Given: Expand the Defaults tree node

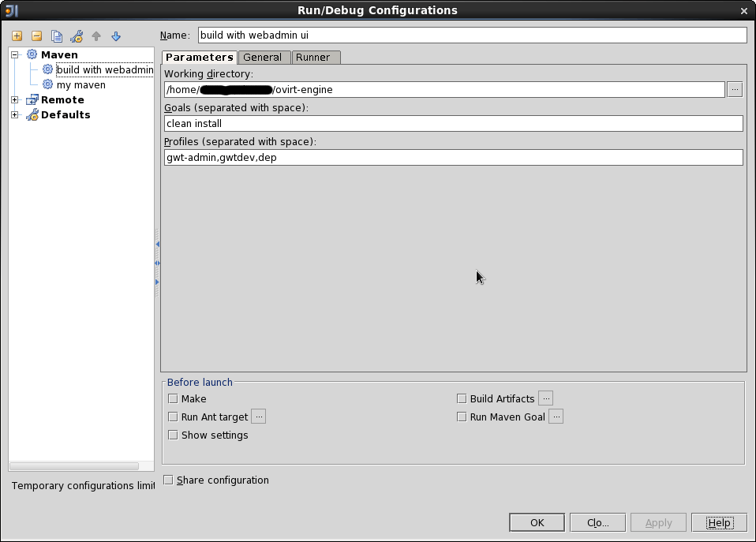Looking at the screenshot, I should point(15,115).
